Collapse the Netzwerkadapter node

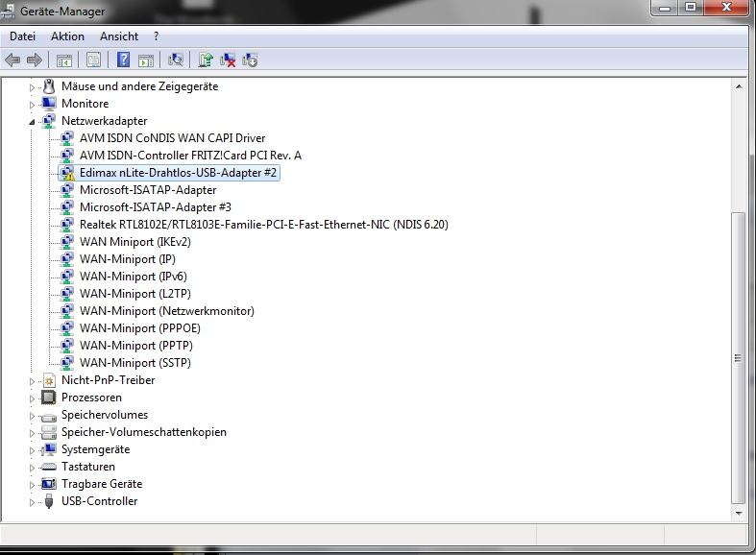click(32, 122)
